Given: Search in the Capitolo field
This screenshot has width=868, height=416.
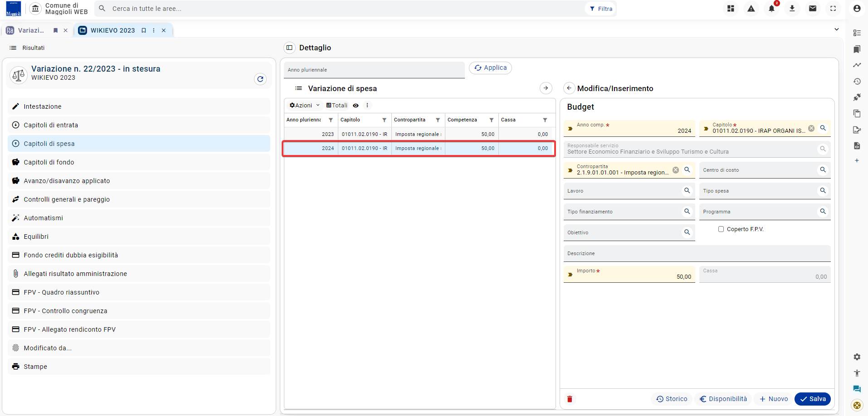Looking at the screenshot, I should tap(823, 128).
